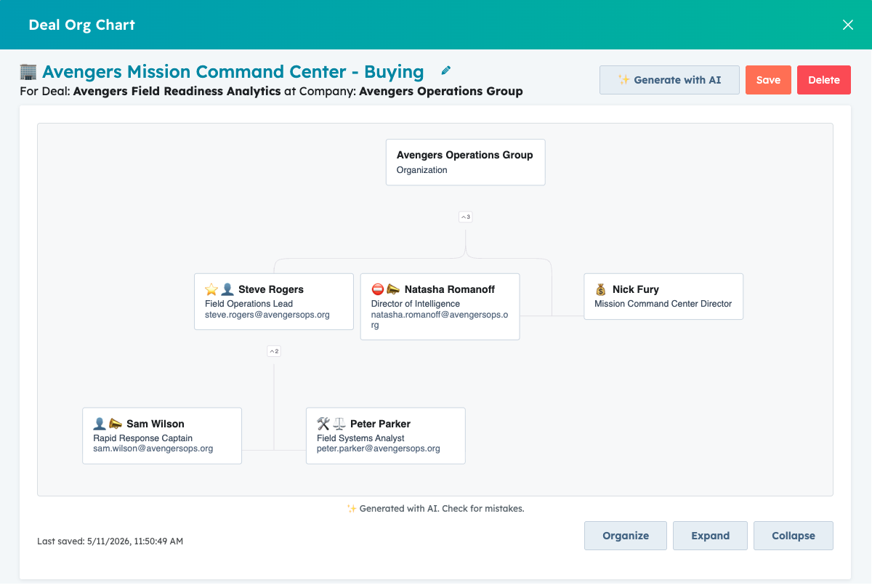
Task: Click the star icon on Steve Rogers card
Action: click(211, 289)
